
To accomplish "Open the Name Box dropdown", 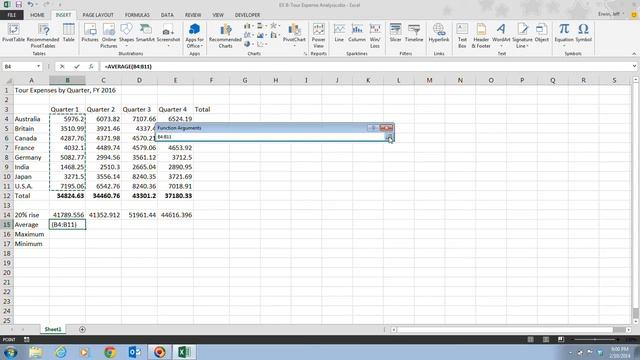I will tap(38, 66).
